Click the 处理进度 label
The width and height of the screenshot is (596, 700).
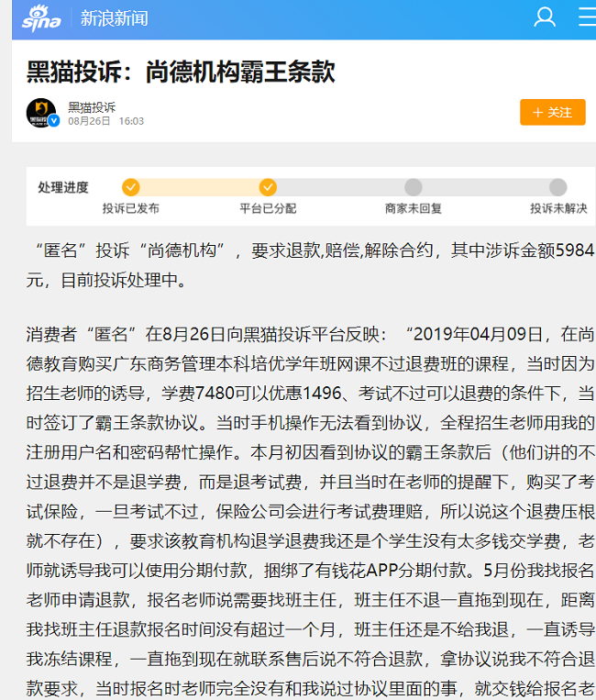tap(63, 187)
